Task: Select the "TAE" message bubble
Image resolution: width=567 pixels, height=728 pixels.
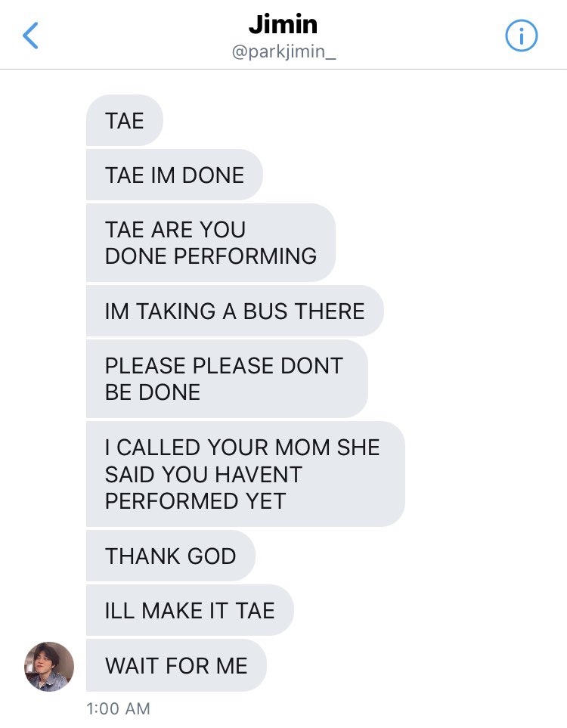Action: tap(125, 120)
